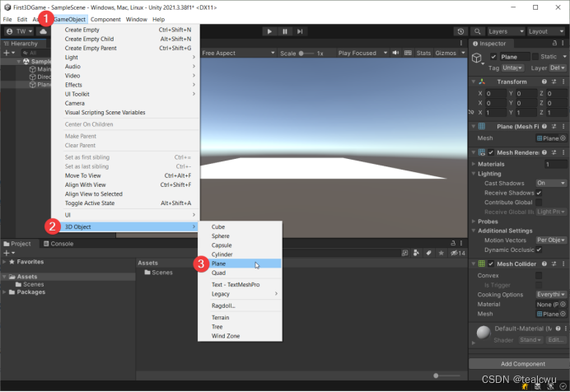Click Search by Type icon in Project

(416, 253)
